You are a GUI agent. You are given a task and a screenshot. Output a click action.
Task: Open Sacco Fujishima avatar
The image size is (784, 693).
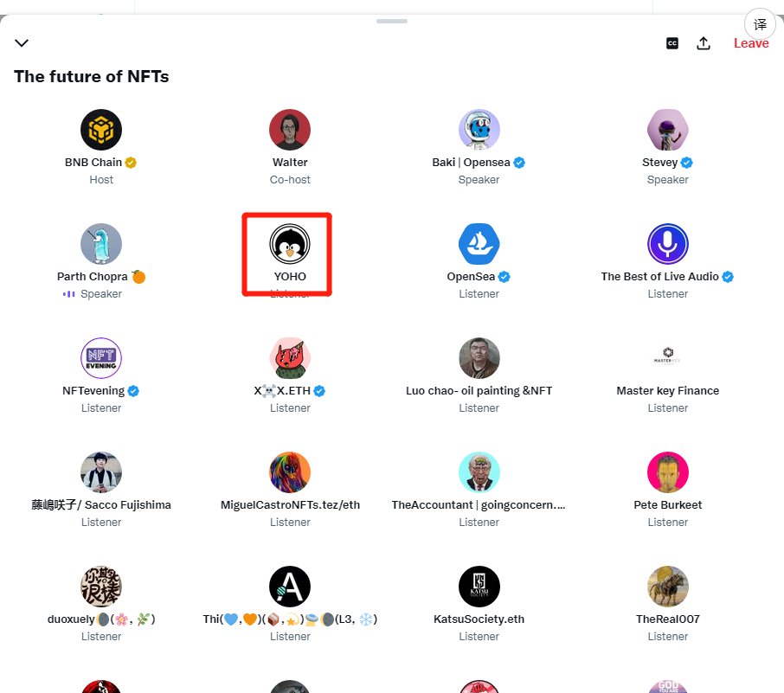click(101, 472)
